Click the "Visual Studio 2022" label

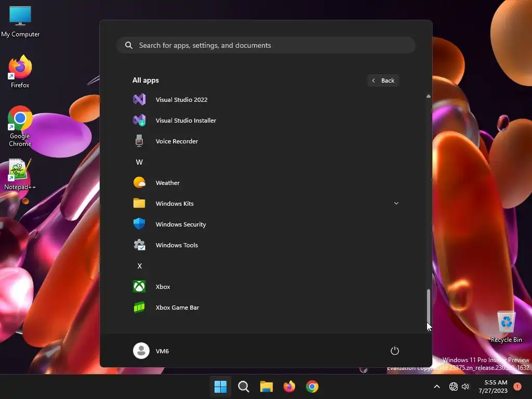tap(181, 99)
